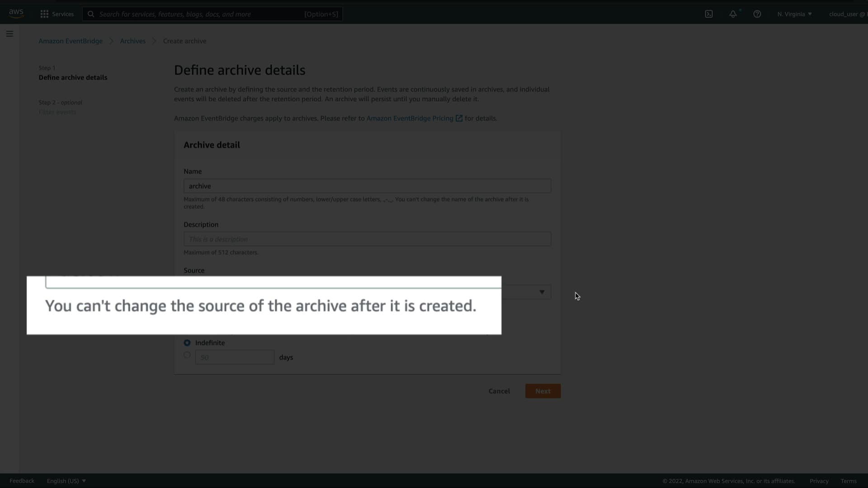Viewport: 868px width, 488px height.
Task: Click the AWS logo home icon
Action: (x=16, y=14)
